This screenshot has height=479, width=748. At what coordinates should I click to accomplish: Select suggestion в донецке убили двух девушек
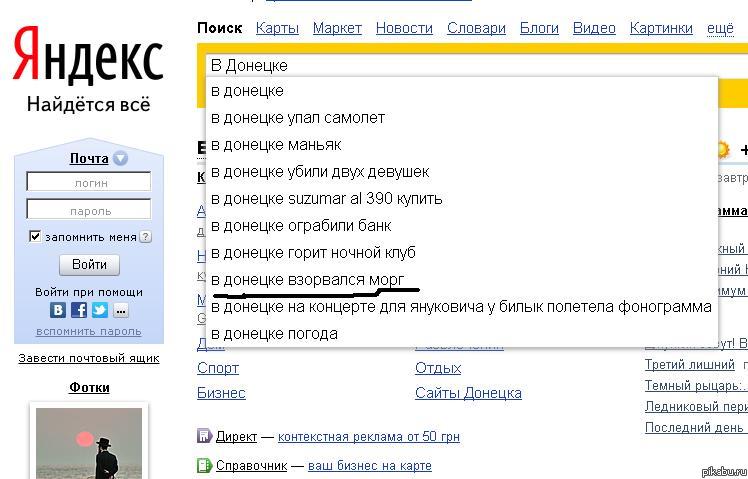(462, 171)
